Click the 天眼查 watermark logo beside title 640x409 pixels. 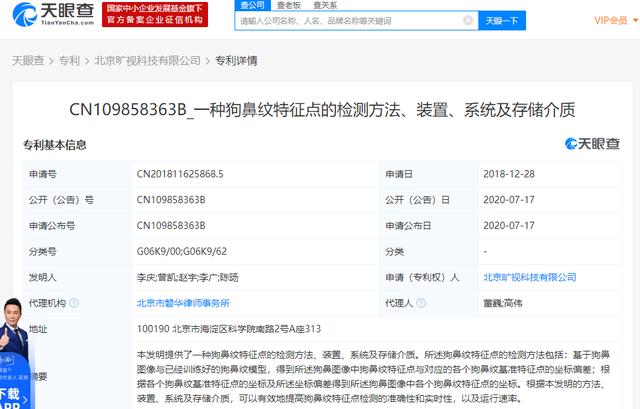598,144
